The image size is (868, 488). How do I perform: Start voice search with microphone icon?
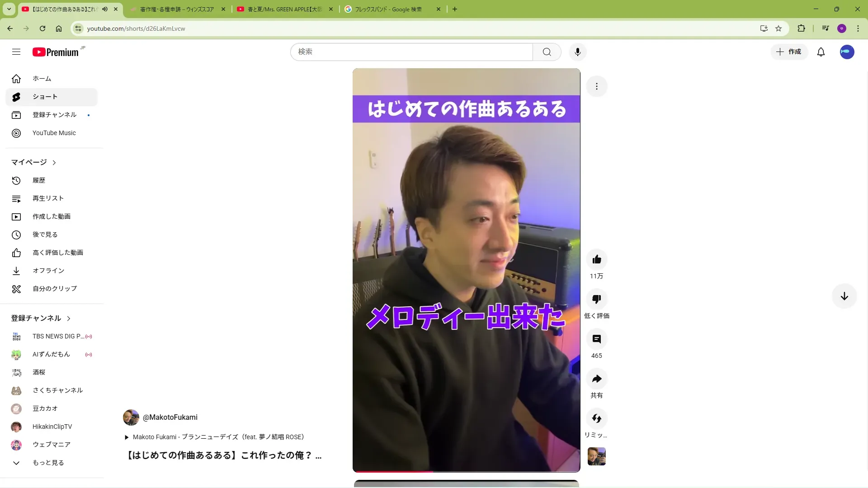click(577, 52)
